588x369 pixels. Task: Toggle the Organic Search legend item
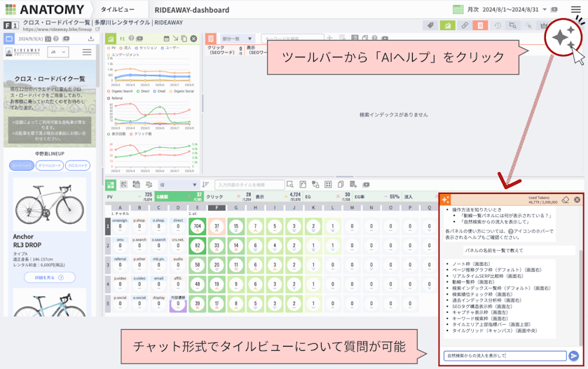(x=121, y=91)
